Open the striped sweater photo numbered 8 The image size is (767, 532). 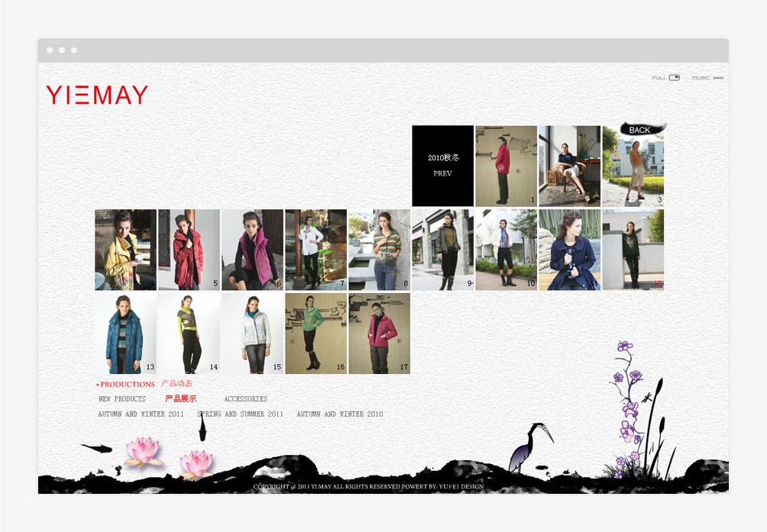pos(379,250)
